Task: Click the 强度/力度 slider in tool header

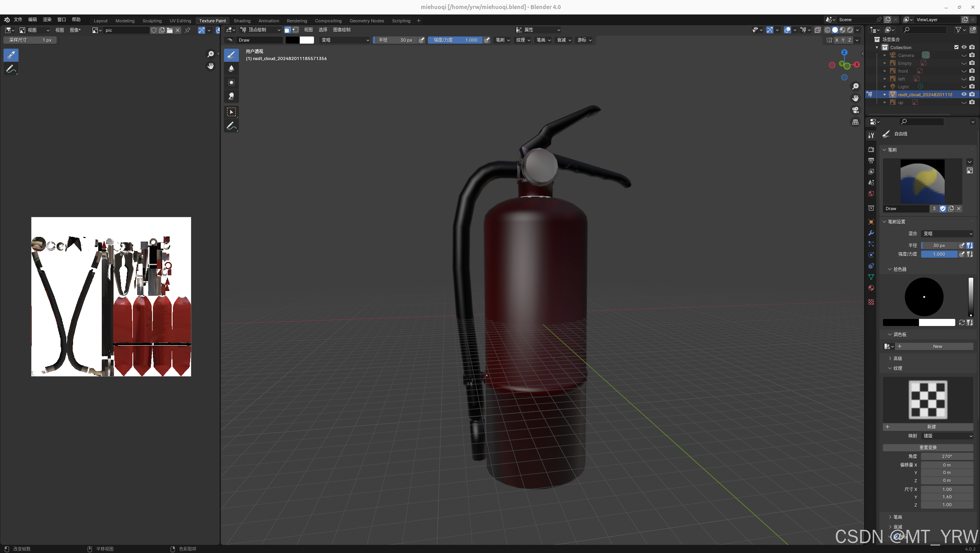Action: [455, 40]
